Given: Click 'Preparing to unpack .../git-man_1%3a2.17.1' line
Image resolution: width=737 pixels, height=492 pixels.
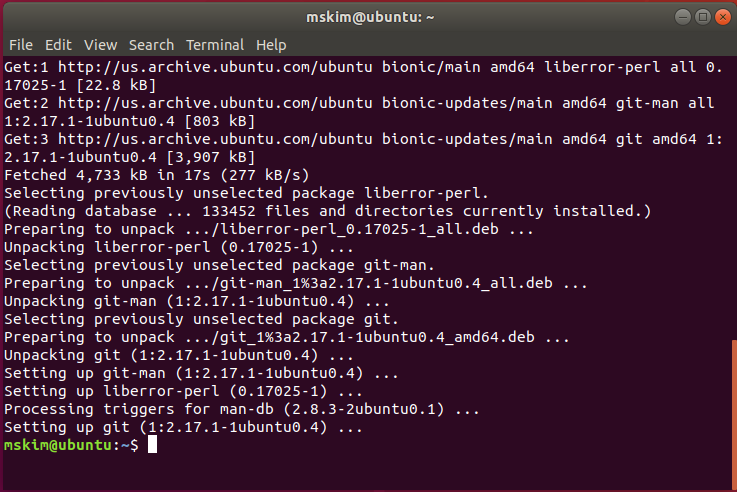Looking at the screenshot, I should (296, 283).
